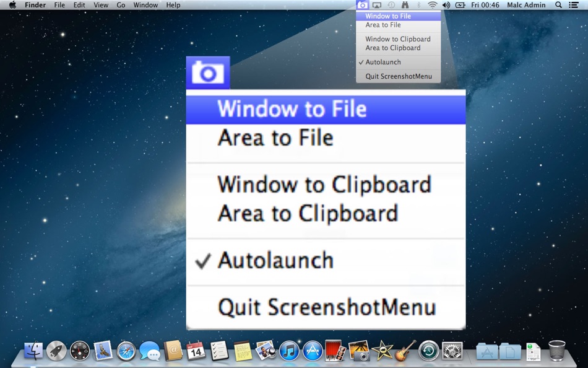Screen dimensions: 588x368
Task: Open the battery status menu
Action: click(x=460, y=5)
